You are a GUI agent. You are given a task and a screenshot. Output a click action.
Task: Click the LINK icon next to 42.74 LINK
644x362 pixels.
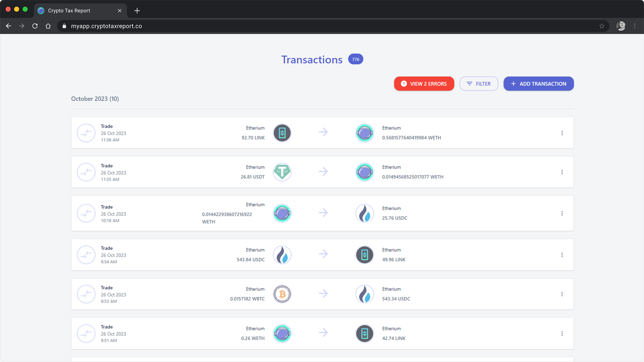point(364,334)
